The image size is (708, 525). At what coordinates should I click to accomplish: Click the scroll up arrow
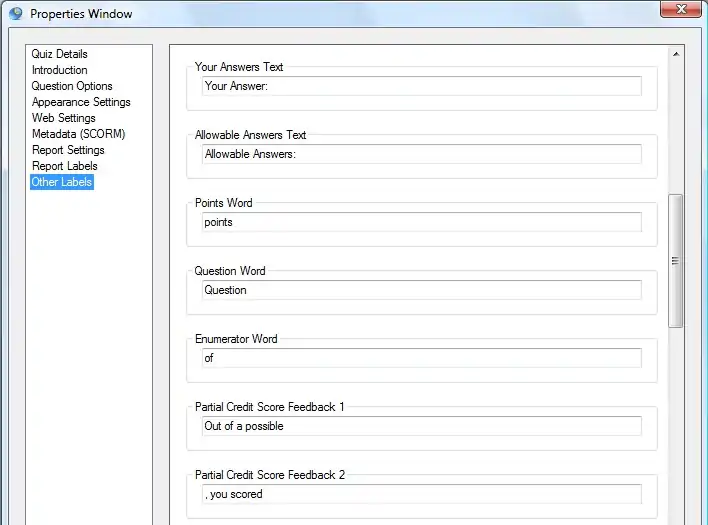[676, 54]
